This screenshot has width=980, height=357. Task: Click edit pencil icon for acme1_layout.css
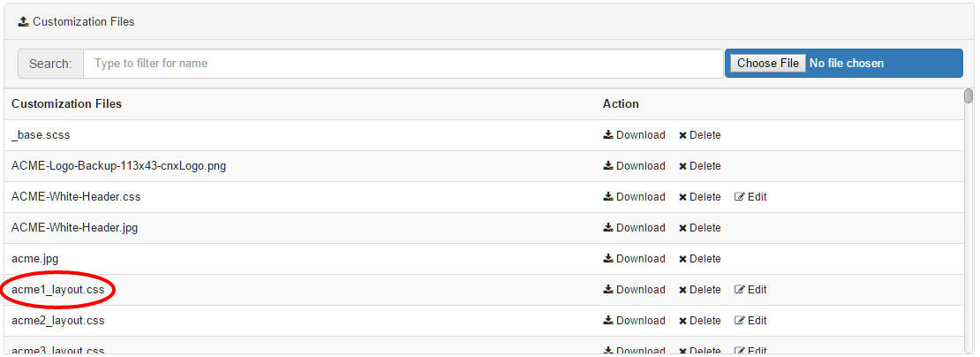coord(740,290)
